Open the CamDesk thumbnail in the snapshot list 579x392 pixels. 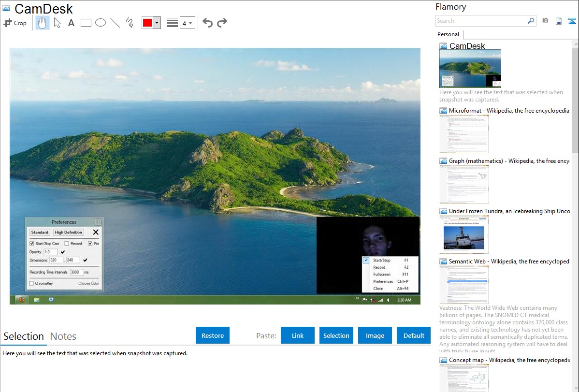[470, 69]
